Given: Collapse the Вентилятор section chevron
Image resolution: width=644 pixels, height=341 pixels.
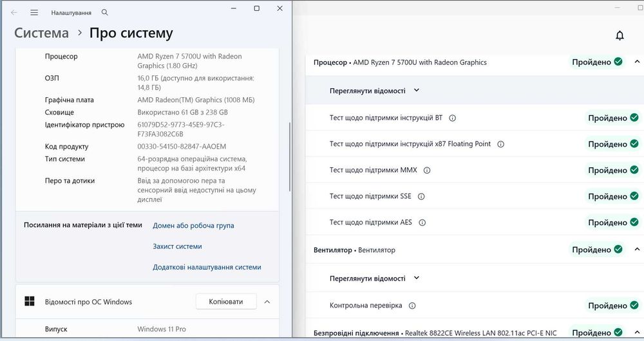Looking at the screenshot, I should click(637, 250).
